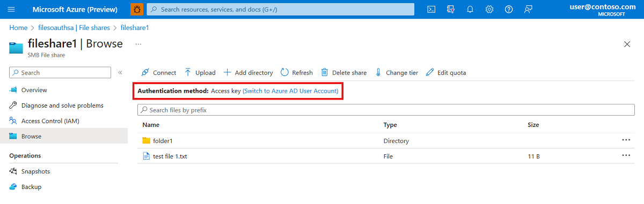Viewport: 644px width, 204px height.
Task: Open the feedback icon in header
Action: 529,10
